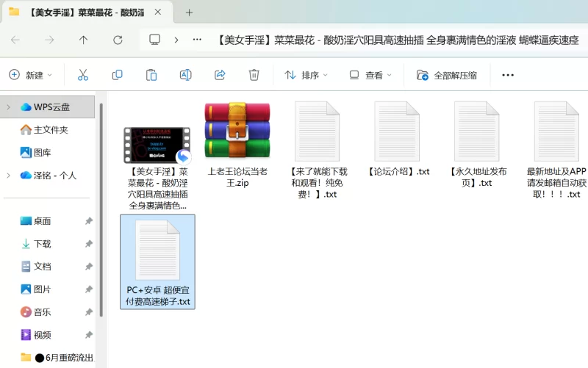Click the Delete trash can icon
The width and height of the screenshot is (588, 368).
pos(254,75)
